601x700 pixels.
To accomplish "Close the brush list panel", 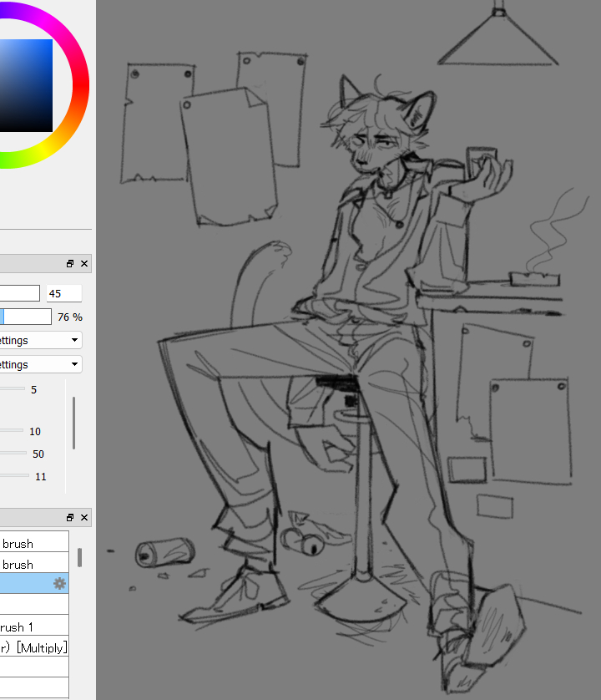I will [x=84, y=518].
